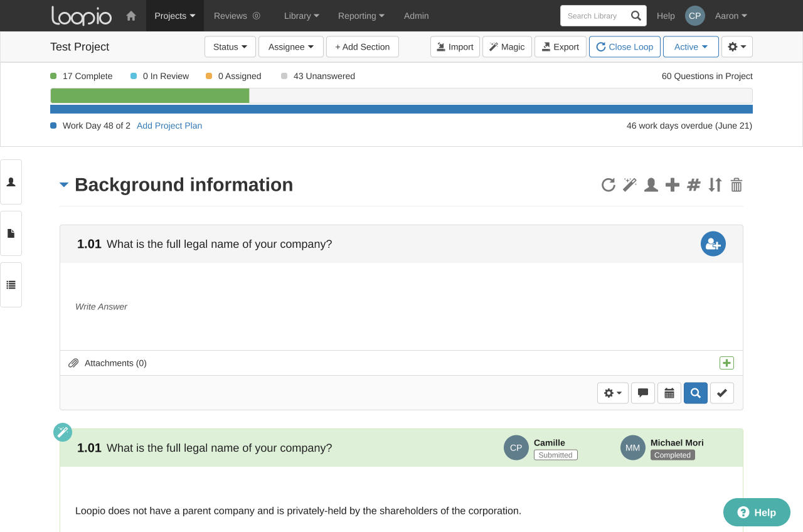Viewport: 803px width, 532px height.
Task: Open the Status filter dropdown
Action: pyautogui.click(x=230, y=46)
